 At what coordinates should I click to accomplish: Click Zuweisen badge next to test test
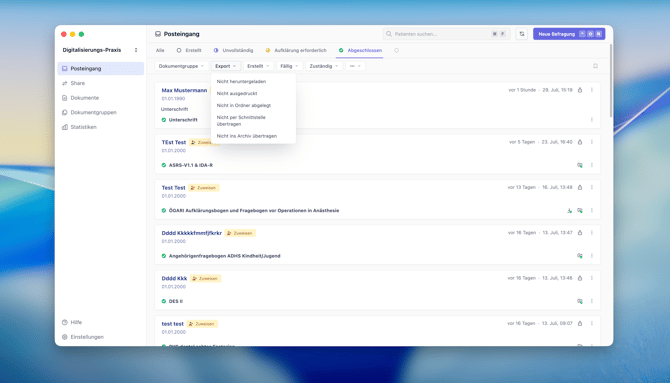coord(202,324)
